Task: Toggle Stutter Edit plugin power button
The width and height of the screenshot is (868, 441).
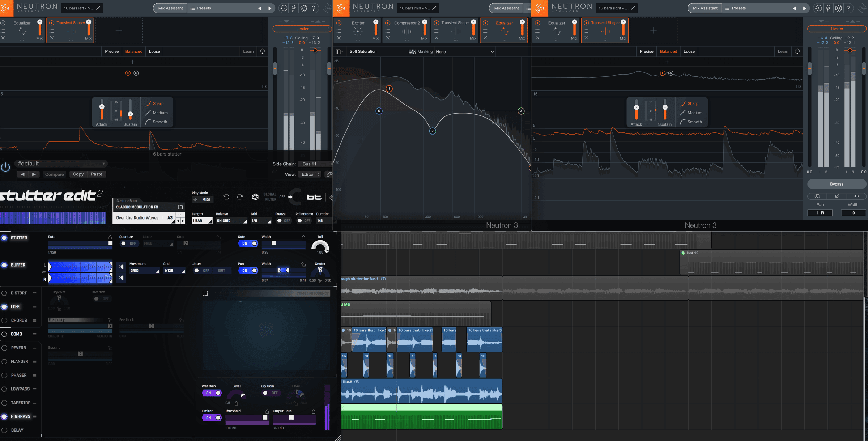Action: [x=5, y=167]
